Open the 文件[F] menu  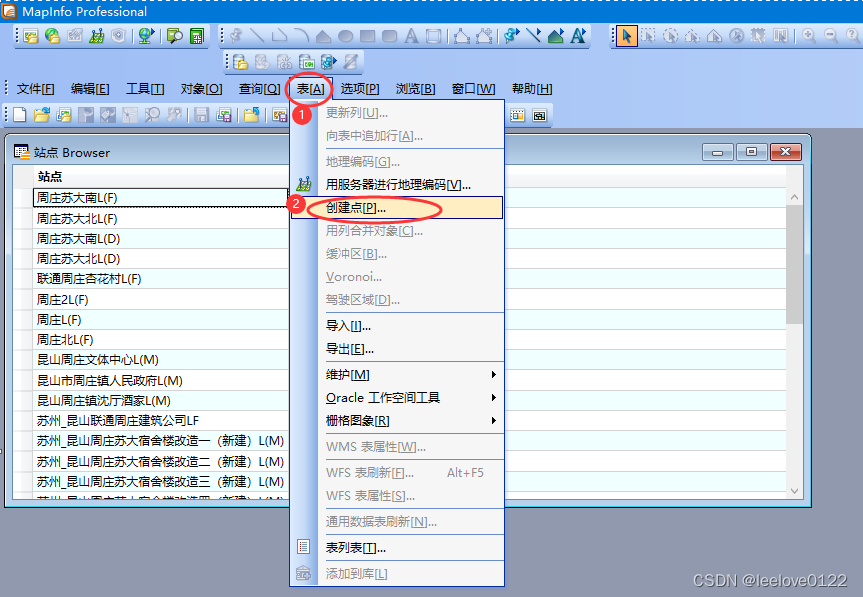[x=35, y=89]
